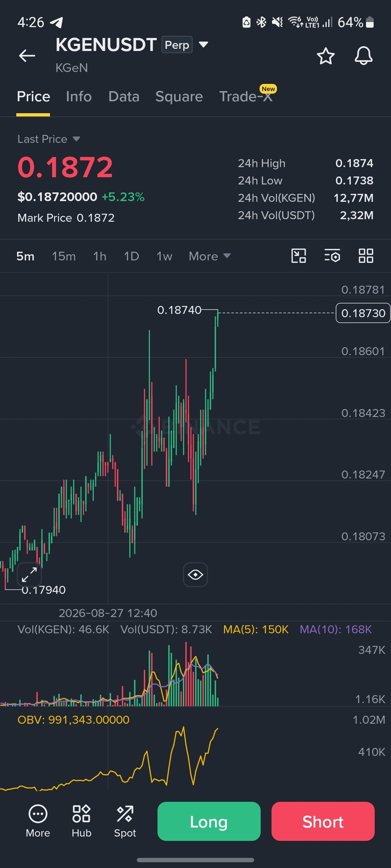Select the 15m timeframe
This screenshot has height=868, width=391.
point(64,256)
